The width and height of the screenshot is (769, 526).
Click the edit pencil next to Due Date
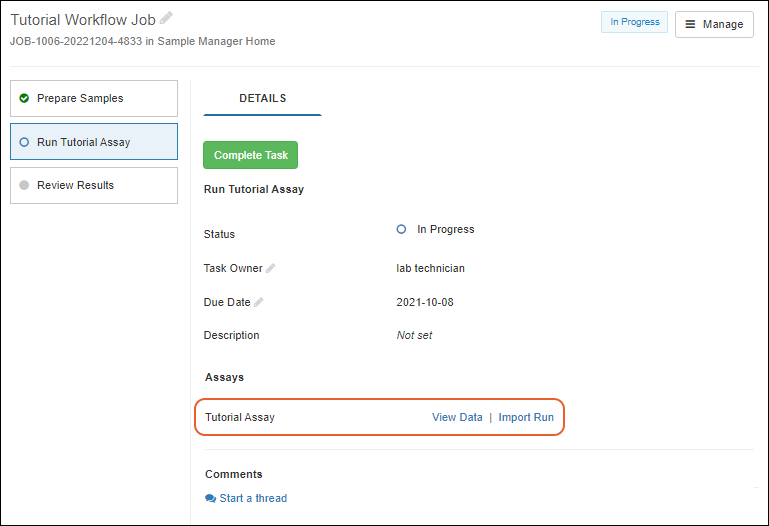[259, 302]
